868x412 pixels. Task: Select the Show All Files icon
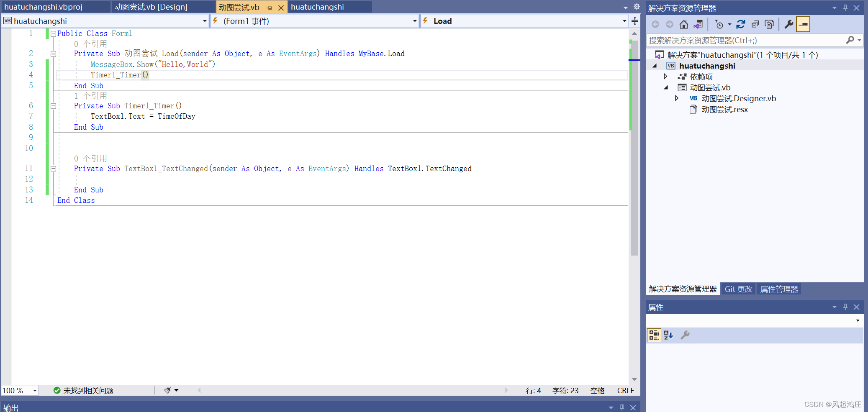(x=769, y=24)
